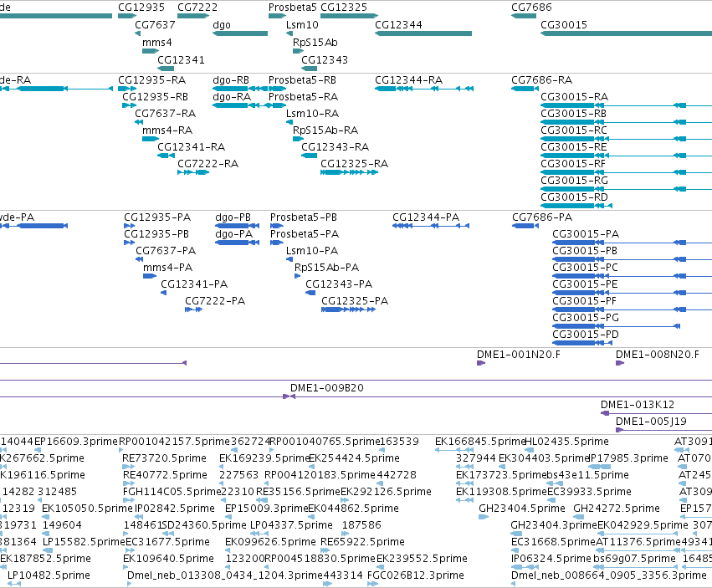Screen dimensions: 712x588
Task: Click the CG12325 gene label
Action: point(344,8)
